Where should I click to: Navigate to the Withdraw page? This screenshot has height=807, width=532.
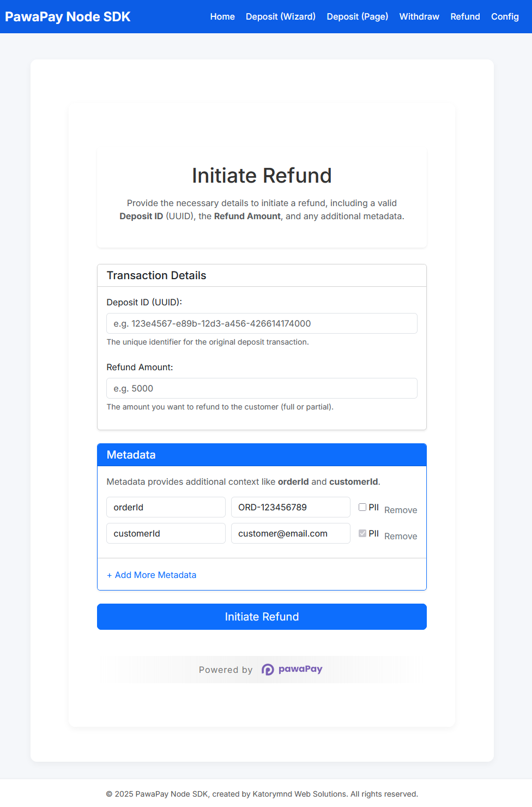(x=419, y=17)
